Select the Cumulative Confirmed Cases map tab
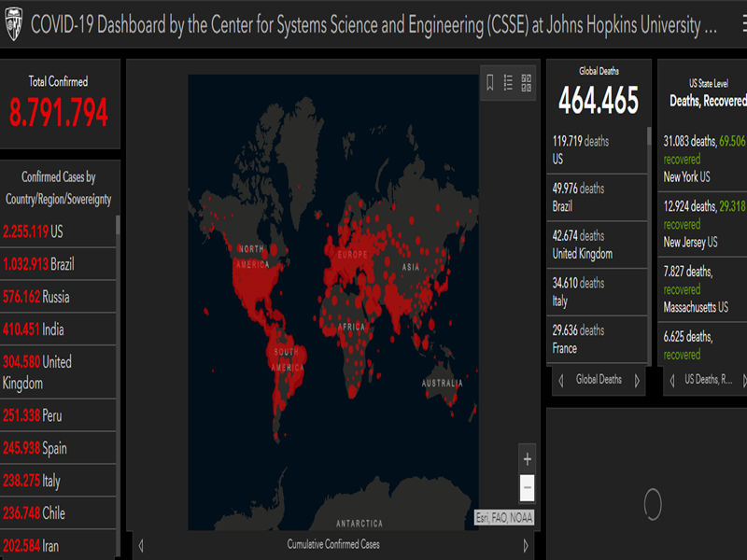The width and height of the screenshot is (747, 560). coord(333,544)
